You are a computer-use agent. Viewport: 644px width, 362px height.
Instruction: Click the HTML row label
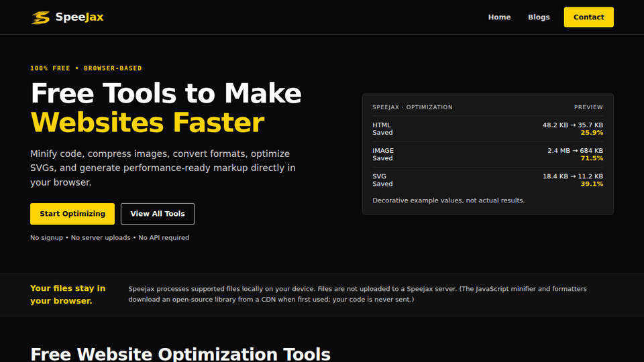click(x=382, y=125)
